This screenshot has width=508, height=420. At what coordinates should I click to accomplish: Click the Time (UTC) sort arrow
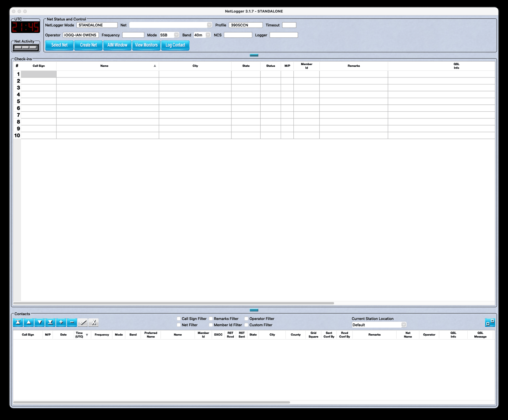coord(87,335)
